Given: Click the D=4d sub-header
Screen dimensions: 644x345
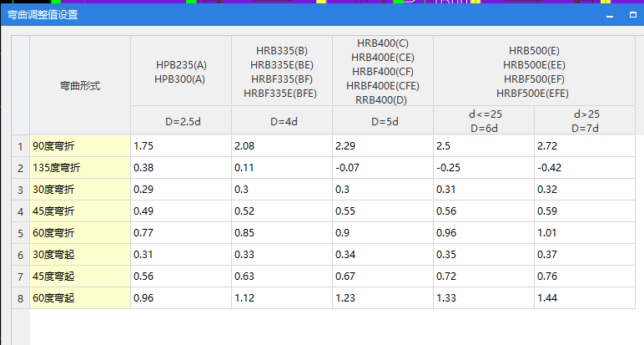Looking at the screenshot, I should click(282, 120).
